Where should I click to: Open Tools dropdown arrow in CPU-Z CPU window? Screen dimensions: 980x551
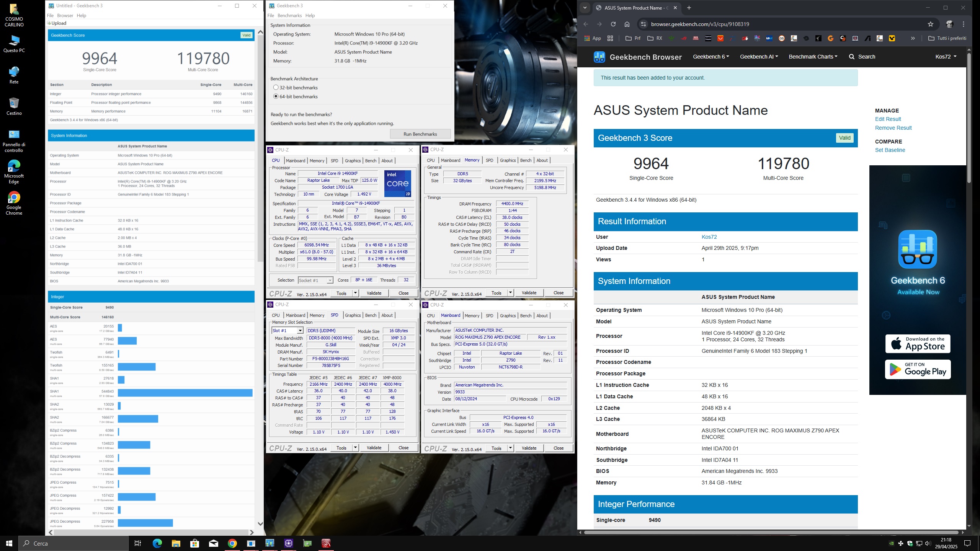click(355, 293)
